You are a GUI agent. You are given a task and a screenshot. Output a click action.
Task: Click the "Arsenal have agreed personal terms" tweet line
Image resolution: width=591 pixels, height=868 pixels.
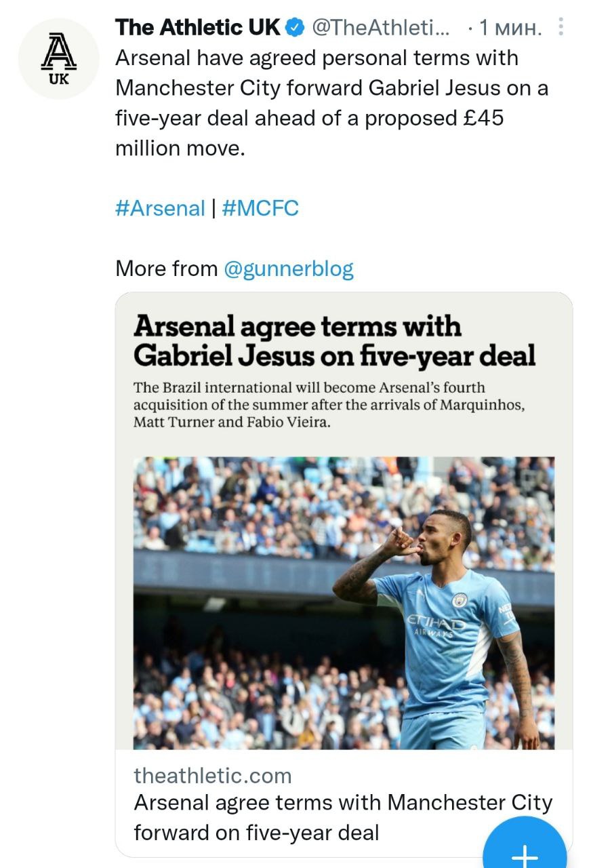[317, 58]
